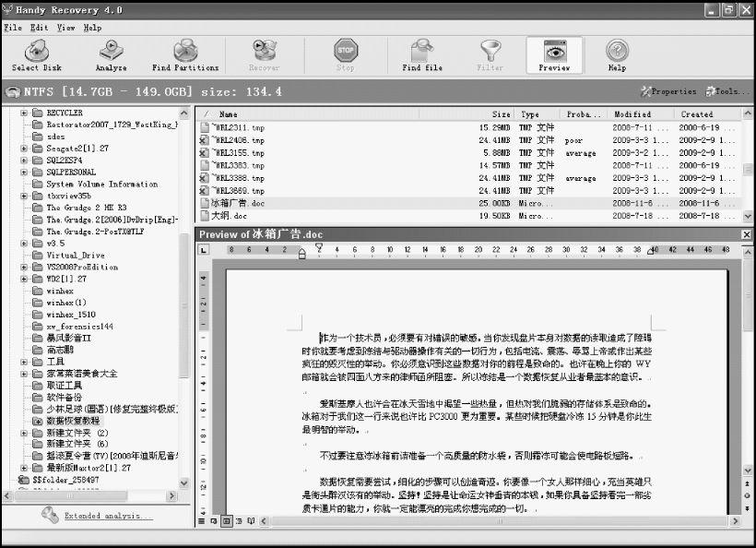Select the 大纲.doc file row
Viewport: 756px width, 548px height.
[230, 215]
